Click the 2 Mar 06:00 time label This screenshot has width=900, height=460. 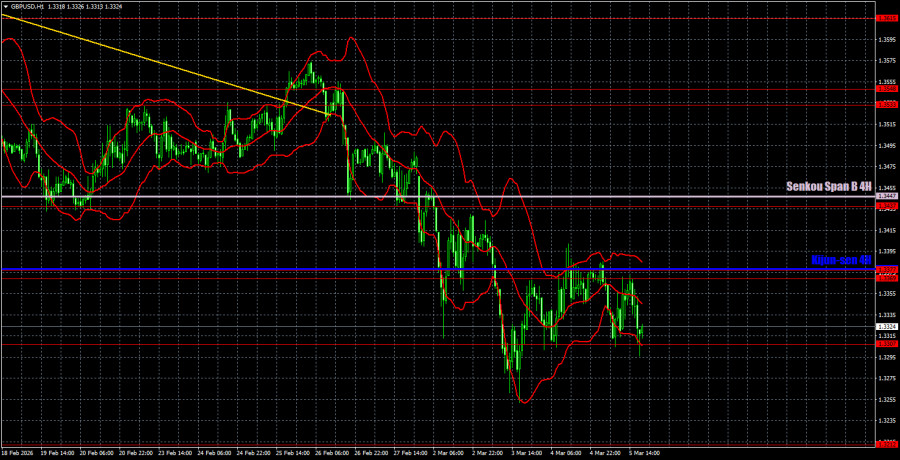(x=449, y=453)
